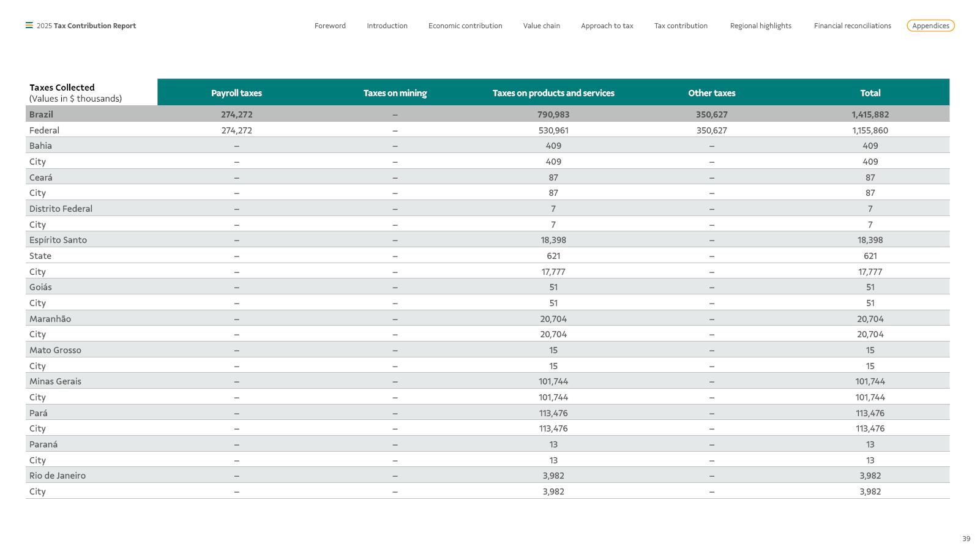Select the Minas Gerais row label
Viewport: 980px width, 549px height.
[x=55, y=381]
